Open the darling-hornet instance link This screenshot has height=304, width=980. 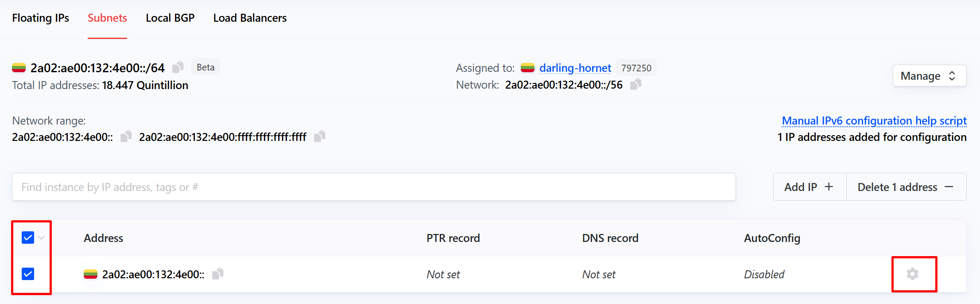click(575, 68)
